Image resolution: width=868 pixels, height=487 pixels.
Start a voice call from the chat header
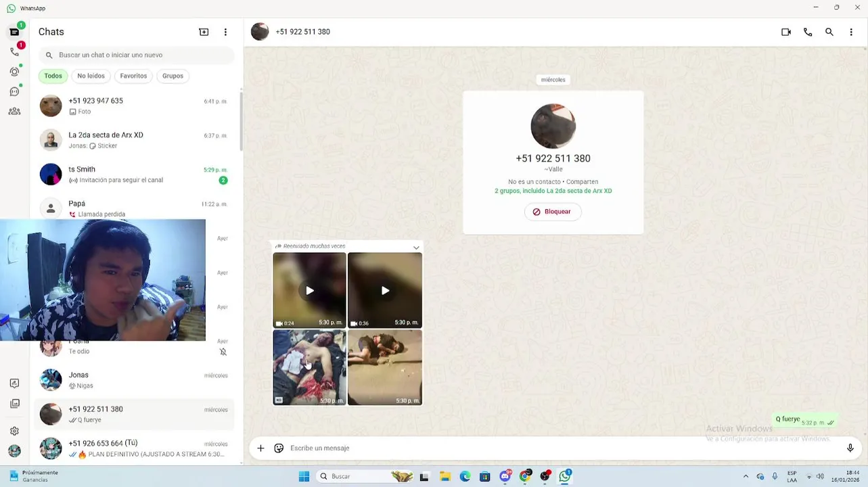pos(808,32)
